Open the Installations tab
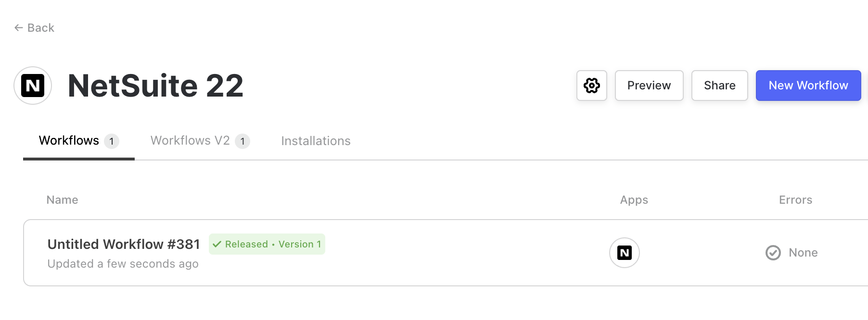Screen dimensions: 868x320 (x=316, y=141)
